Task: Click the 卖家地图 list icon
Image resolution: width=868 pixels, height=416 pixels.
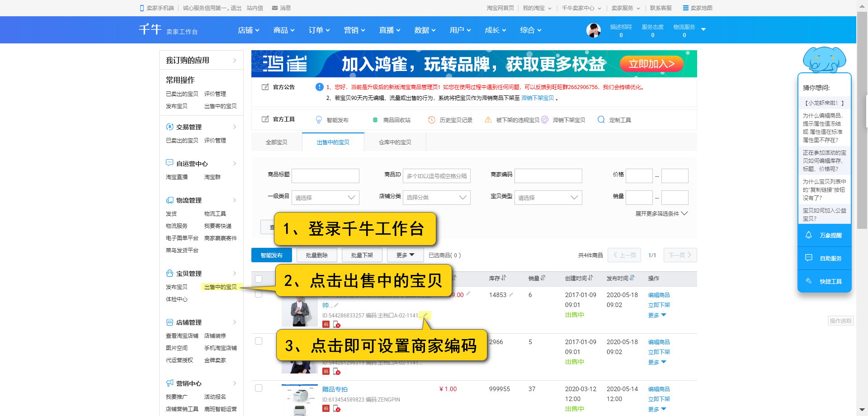Action: coord(686,8)
